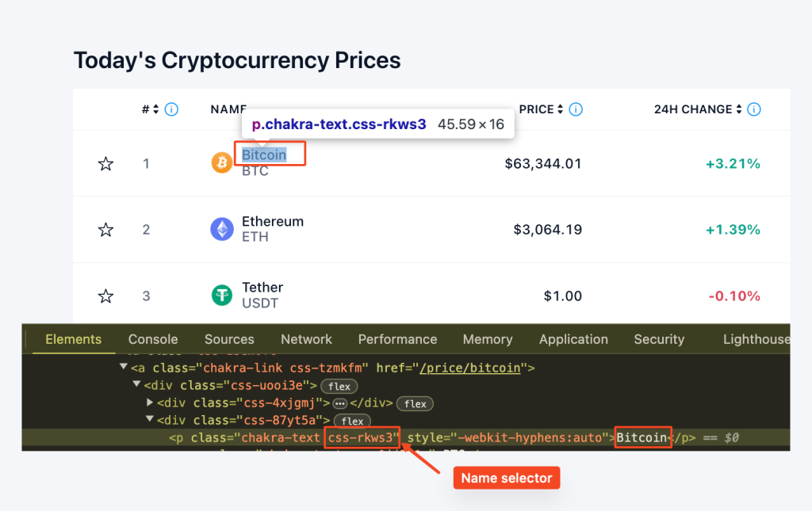This screenshot has height=511, width=812.
Task: Open the Ethereum name link
Action: (x=273, y=221)
